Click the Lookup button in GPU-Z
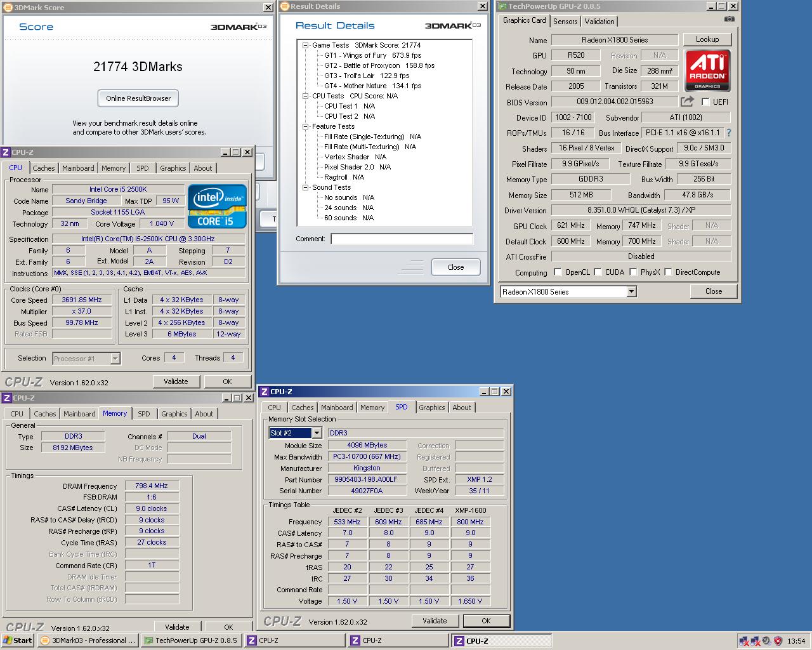 click(x=707, y=39)
